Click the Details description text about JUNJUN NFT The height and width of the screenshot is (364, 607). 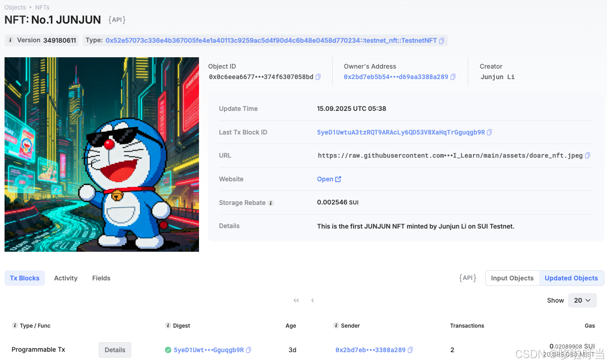coord(416,226)
